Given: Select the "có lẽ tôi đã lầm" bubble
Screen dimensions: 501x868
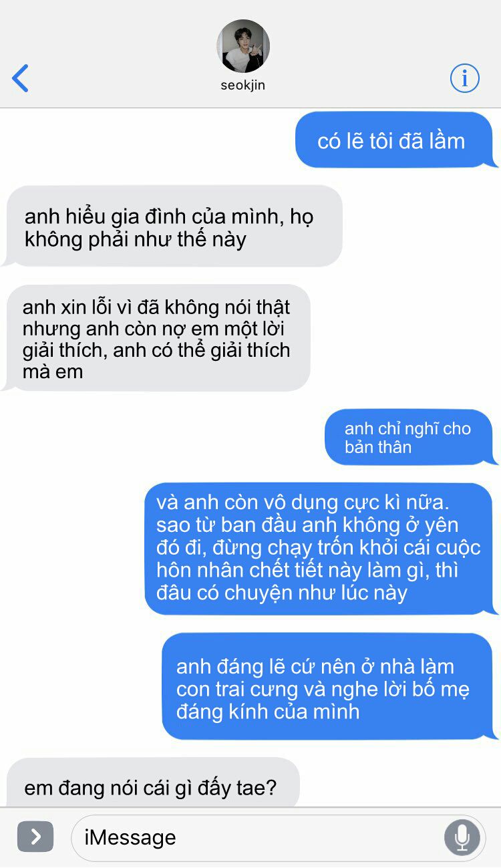Looking at the screenshot, I should (394, 140).
